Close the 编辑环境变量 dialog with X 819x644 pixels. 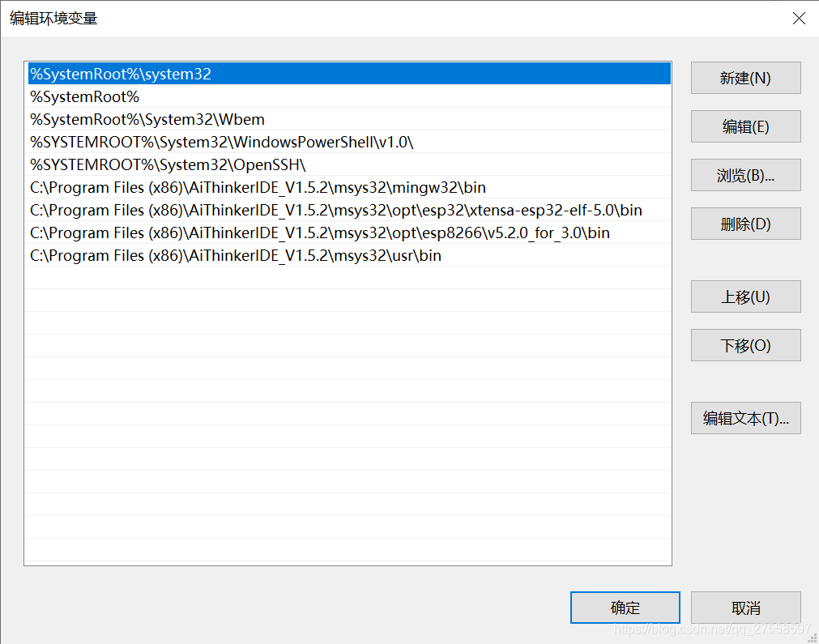click(799, 18)
